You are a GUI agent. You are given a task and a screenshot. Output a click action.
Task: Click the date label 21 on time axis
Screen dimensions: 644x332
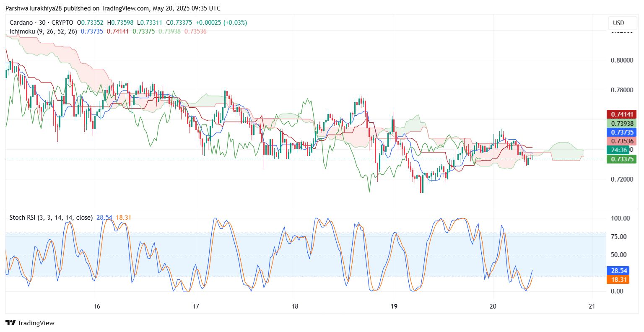click(x=592, y=306)
